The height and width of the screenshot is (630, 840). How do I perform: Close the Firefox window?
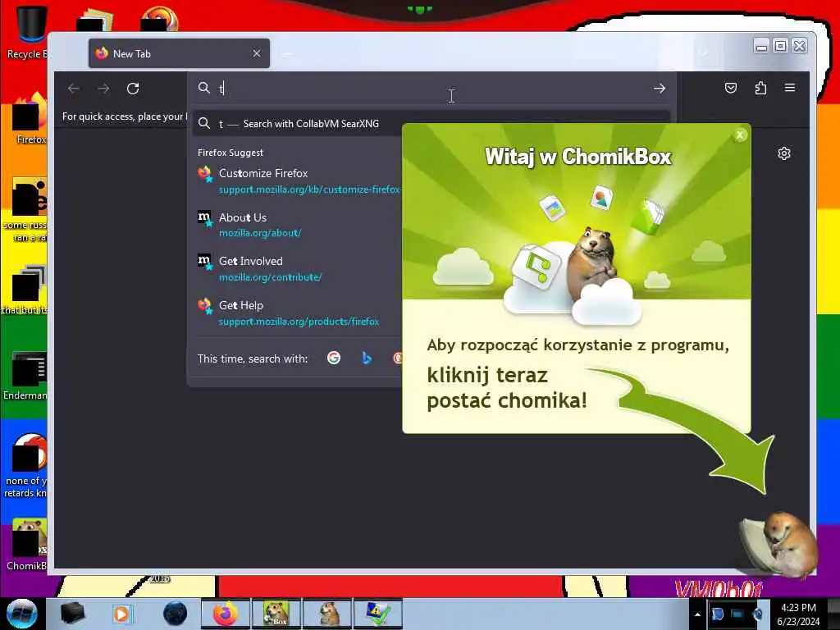[799, 47]
